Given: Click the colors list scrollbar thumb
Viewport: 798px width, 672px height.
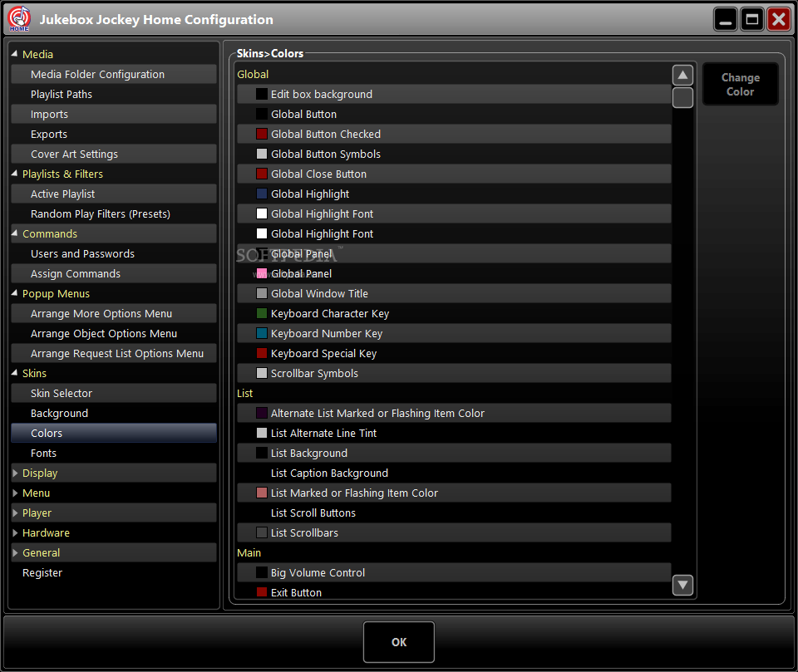Looking at the screenshot, I should [682, 98].
